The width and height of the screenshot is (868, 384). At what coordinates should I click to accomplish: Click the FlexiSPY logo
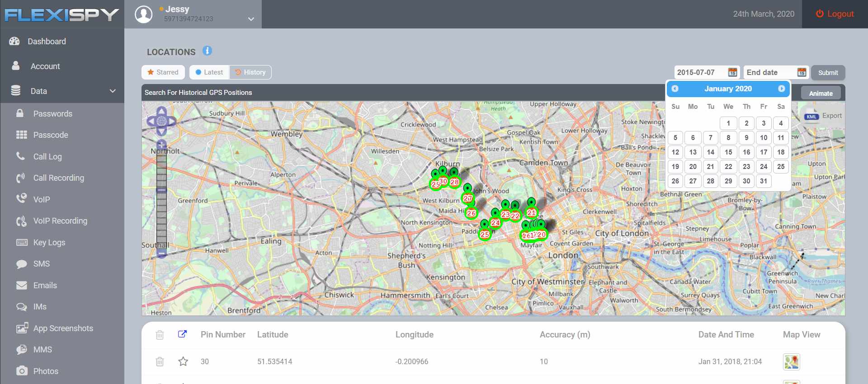point(62,15)
